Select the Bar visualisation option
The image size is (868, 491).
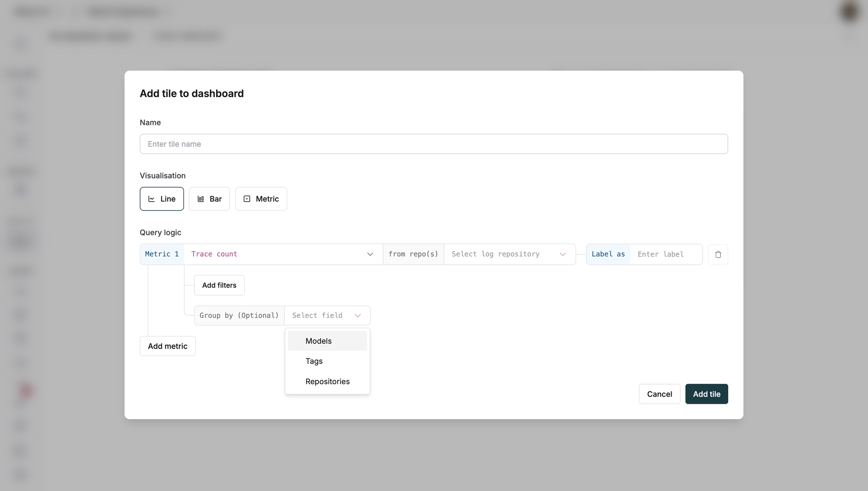[x=209, y=199]
